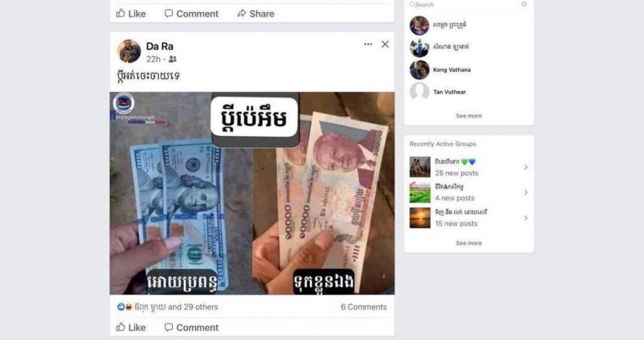Click Comment on the post above

click(191, 14)
